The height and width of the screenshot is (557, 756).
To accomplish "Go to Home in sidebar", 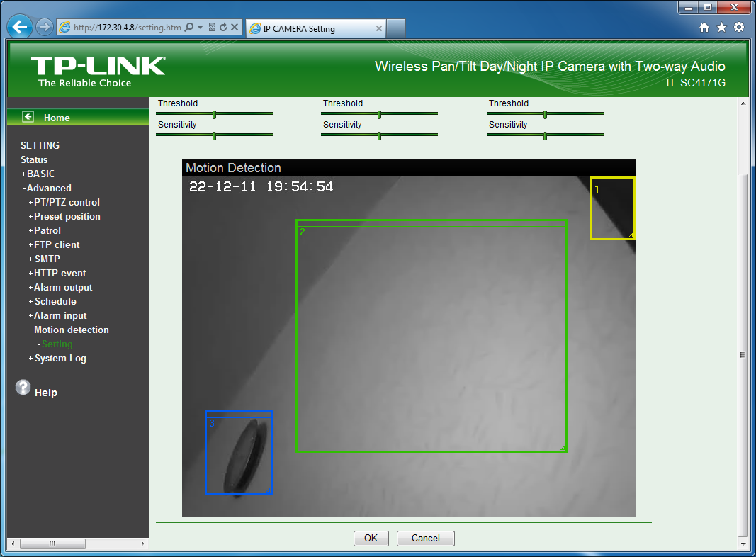I will coord(57,118).
